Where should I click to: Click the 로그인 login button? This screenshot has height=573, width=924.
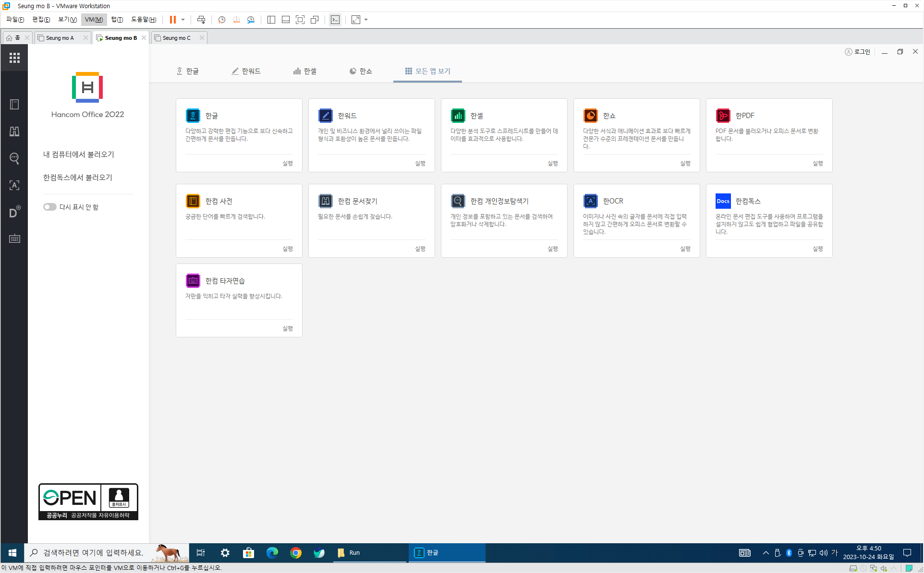[x=858, y=52]
